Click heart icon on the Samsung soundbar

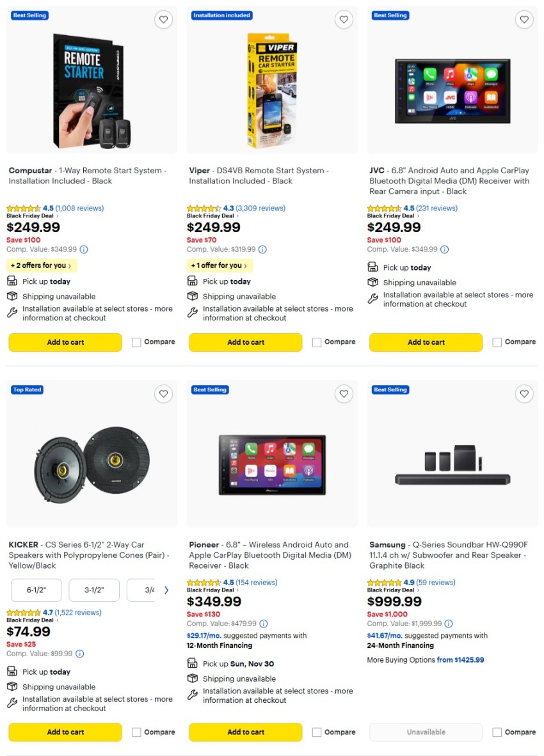524,394
